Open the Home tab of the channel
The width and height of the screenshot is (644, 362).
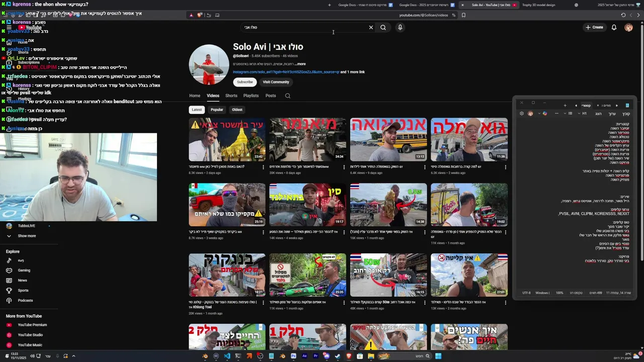pos(195,96)
